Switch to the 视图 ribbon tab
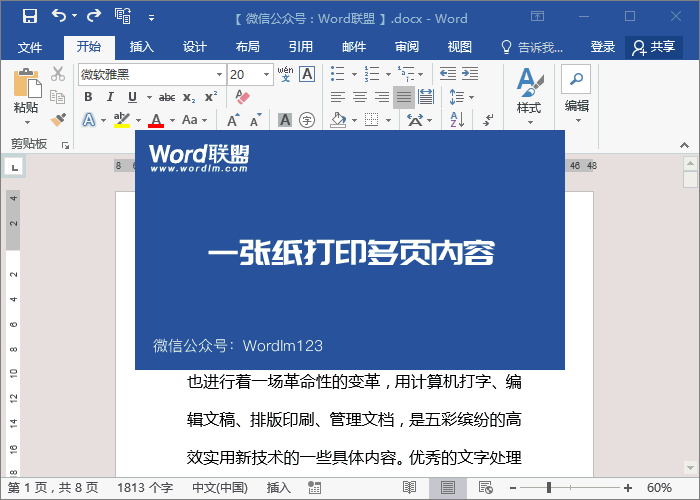This screenshot has height=500, width=700. pos(460,46)
